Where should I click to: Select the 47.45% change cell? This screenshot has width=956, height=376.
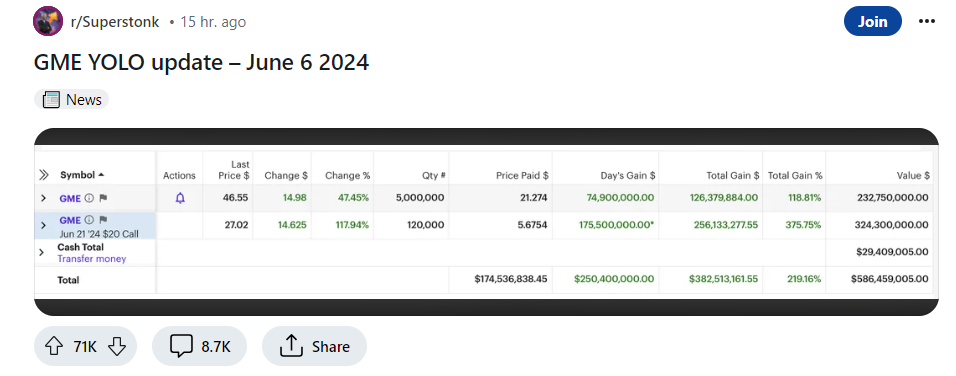tap(354, 198)
